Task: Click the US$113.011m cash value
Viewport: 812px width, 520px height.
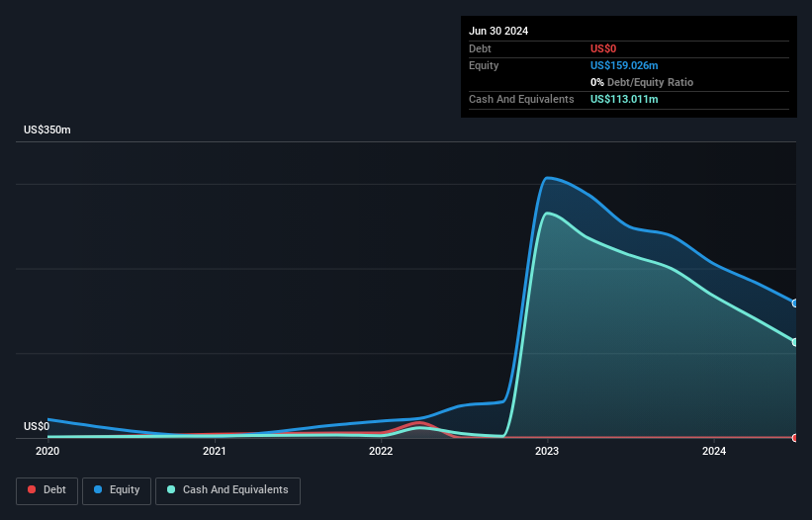Action: (624, 99)
